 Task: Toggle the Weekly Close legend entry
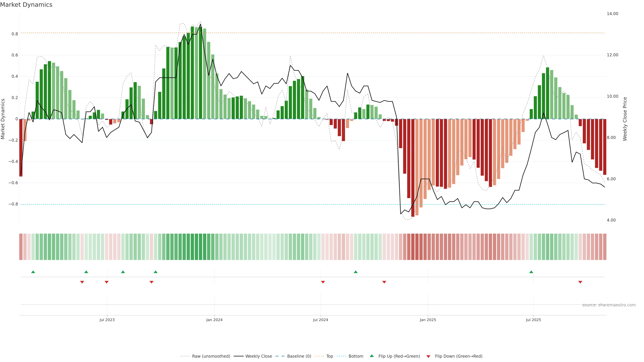pyautogui.click(x=258, y=356)
